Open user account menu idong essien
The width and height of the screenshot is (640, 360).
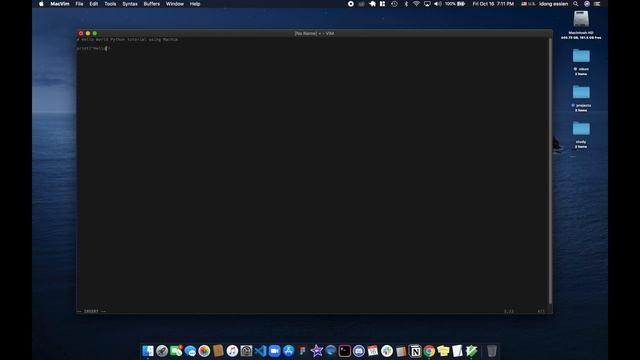pos(553,4)
